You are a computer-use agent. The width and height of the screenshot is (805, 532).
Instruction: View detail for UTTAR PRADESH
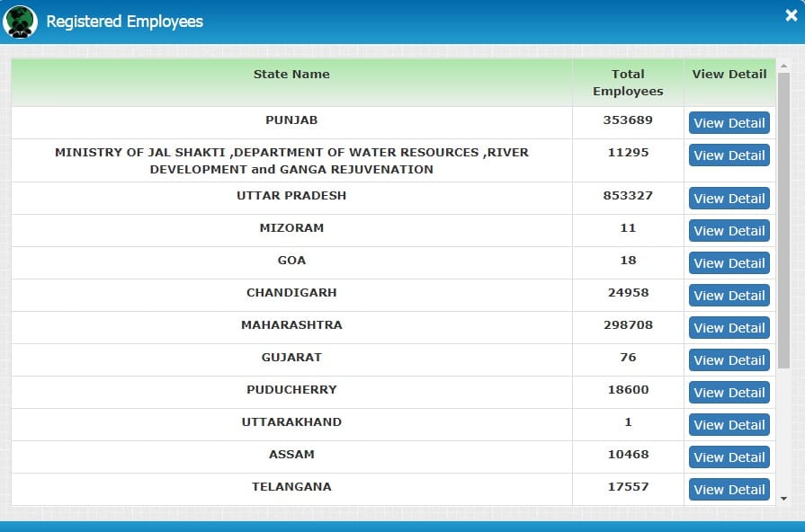click(729, 198)
